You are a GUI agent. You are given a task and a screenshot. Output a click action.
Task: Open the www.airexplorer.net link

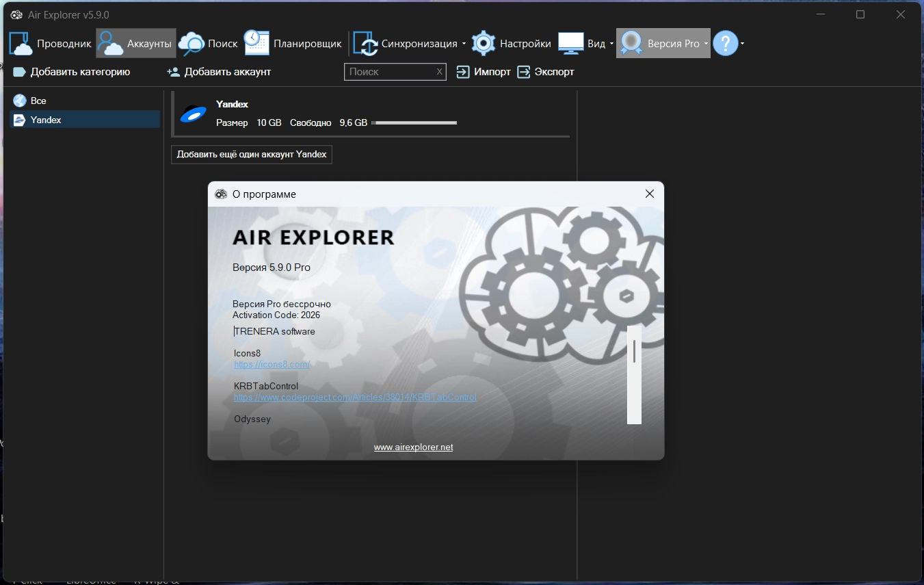[x=413, y=447]
